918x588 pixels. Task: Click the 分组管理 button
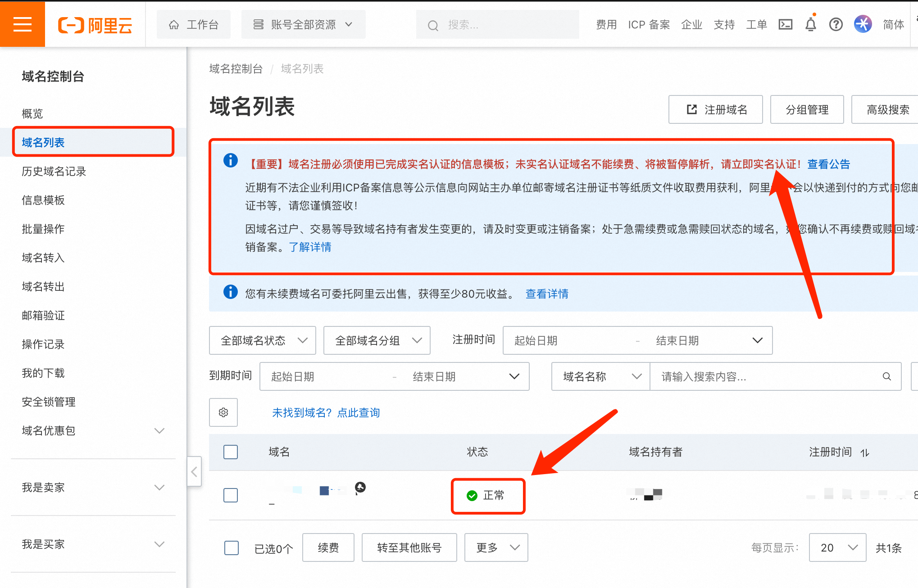coord(807,109)
